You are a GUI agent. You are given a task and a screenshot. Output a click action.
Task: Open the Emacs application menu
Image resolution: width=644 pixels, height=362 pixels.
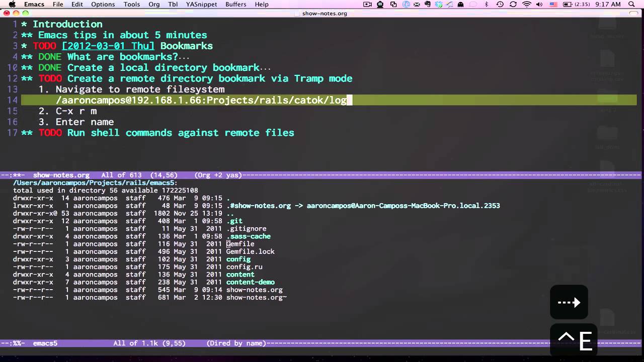(x=34, y=4)
